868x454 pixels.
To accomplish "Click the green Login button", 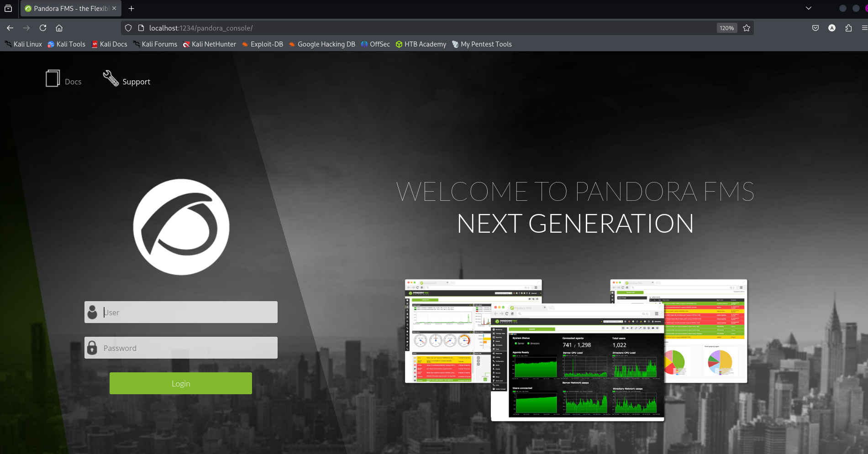I will (x=181, y=383).
